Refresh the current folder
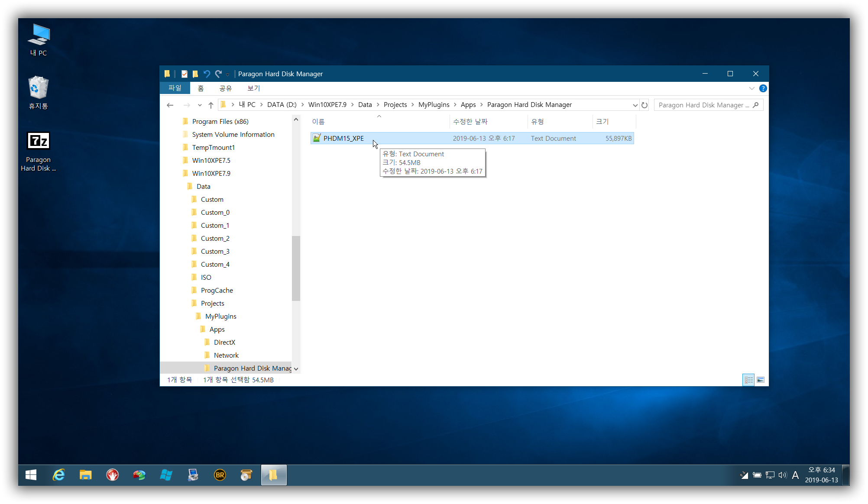868x504 pixels. point(645,105)
